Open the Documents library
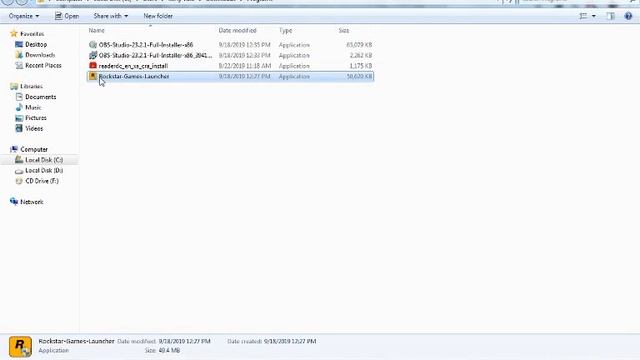This screenshot has height=360, width=640. pos(40,97)
